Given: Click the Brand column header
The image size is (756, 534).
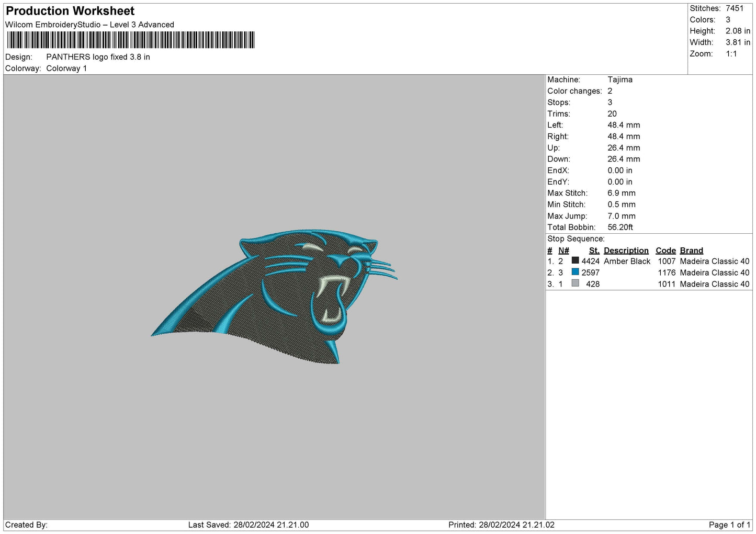Looking at the screenshot, I should (691, 251).
